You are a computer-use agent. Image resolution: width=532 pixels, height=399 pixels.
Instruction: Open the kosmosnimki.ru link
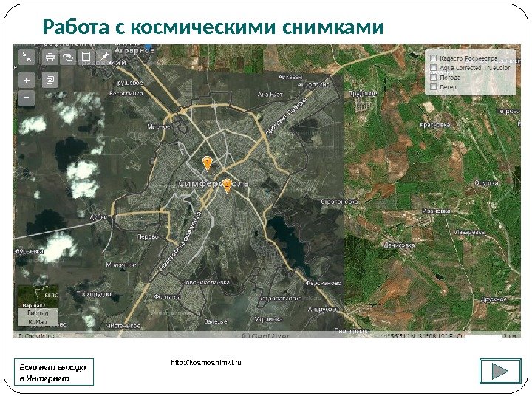[206, 362]
